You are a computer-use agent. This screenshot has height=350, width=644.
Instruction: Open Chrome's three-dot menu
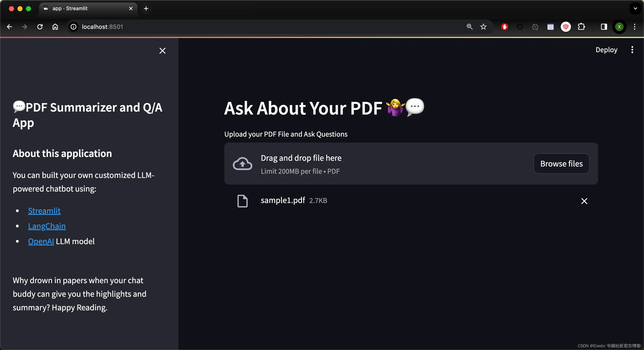pos(634,27)
